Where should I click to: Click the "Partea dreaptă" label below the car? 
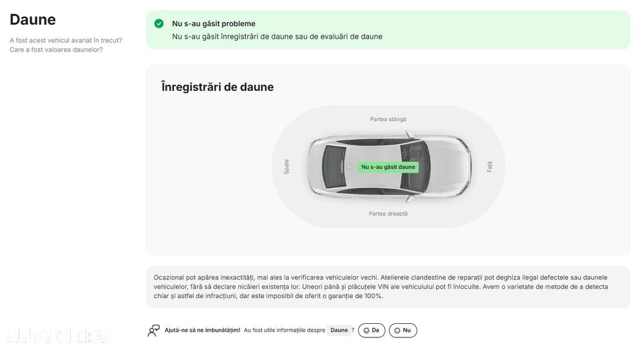[x=388, y=214]
